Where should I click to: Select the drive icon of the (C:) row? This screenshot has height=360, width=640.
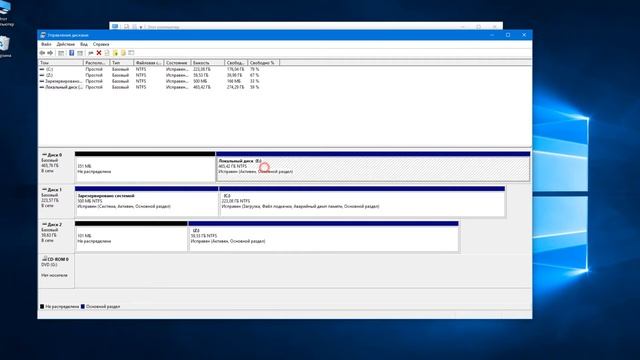point(42,69)
